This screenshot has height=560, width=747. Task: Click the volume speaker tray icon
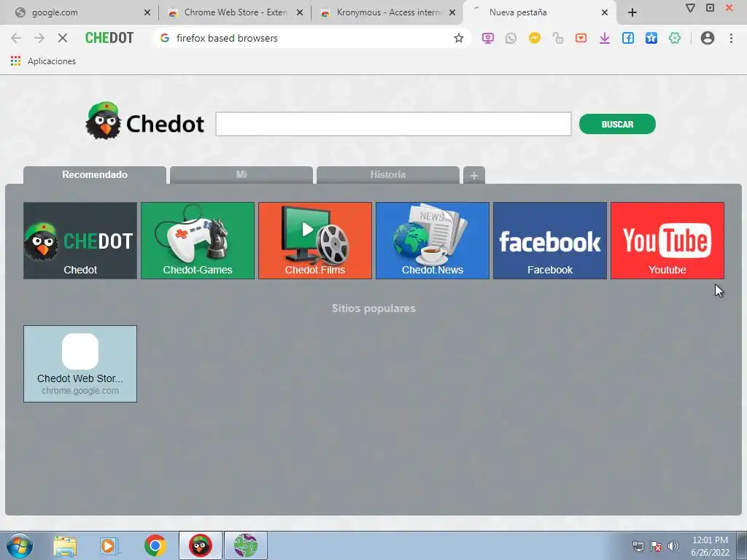tap(673, 546)
